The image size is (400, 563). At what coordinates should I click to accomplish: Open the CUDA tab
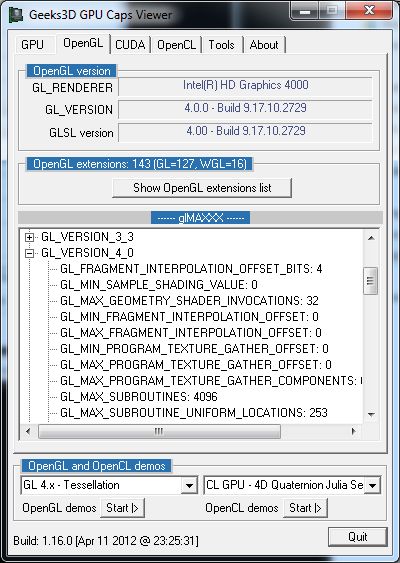[x=130, y=45]
